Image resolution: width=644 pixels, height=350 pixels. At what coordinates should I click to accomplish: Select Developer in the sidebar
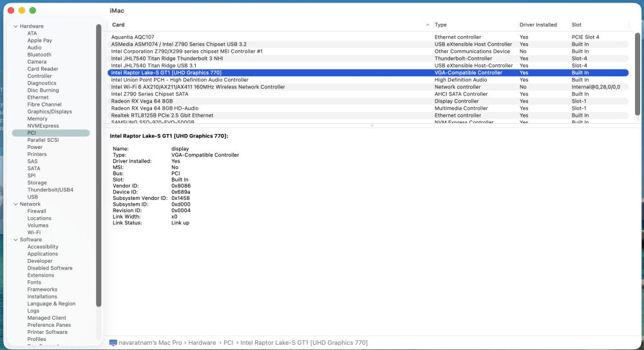click(x=40, y=261)
